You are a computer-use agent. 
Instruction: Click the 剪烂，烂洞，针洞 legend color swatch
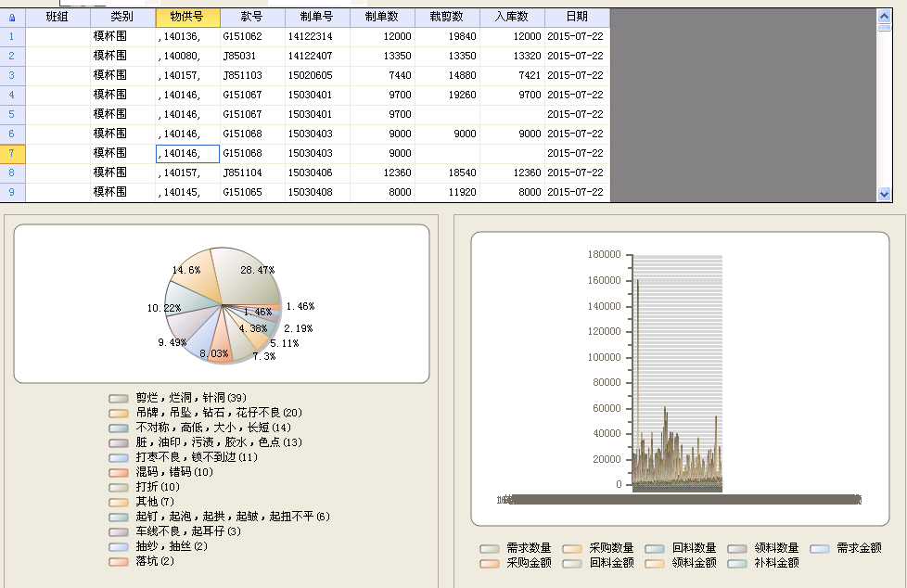point(118,398)
